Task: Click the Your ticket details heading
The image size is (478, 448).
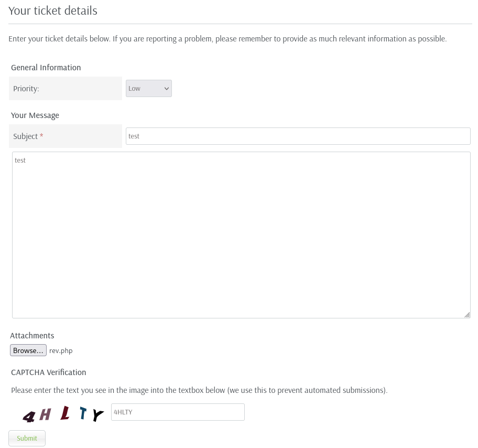Action: [53, 10]
